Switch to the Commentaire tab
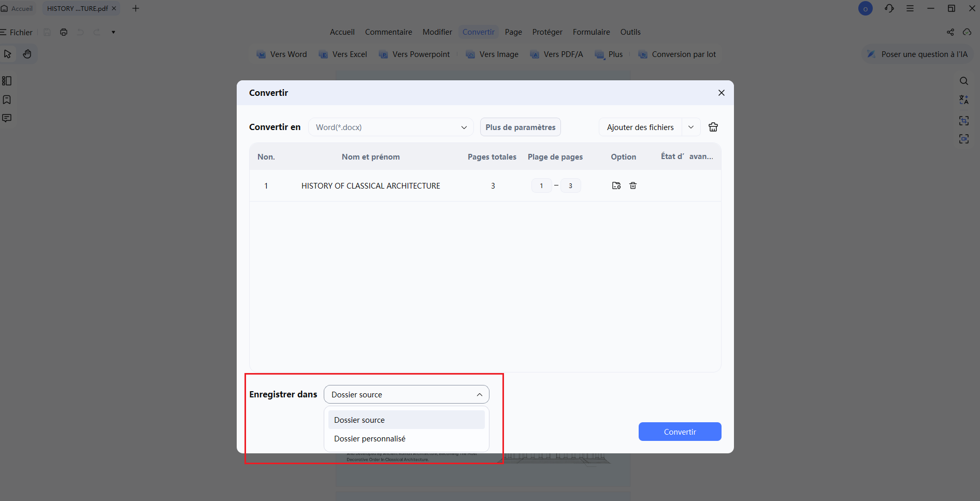This screenshot has height=501, width=980. point(388,32)
